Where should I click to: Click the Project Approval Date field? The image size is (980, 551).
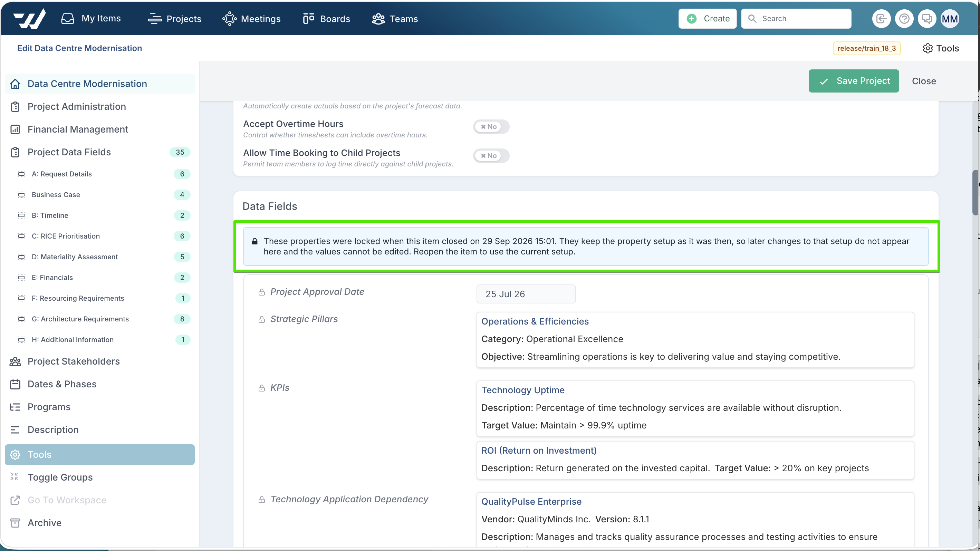tap(526, 294)
